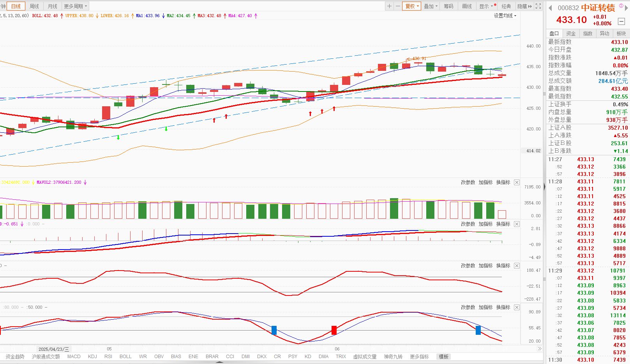Click 换指标 in KDJ panel
Screen dimensions: 630x364
[503, 307]
